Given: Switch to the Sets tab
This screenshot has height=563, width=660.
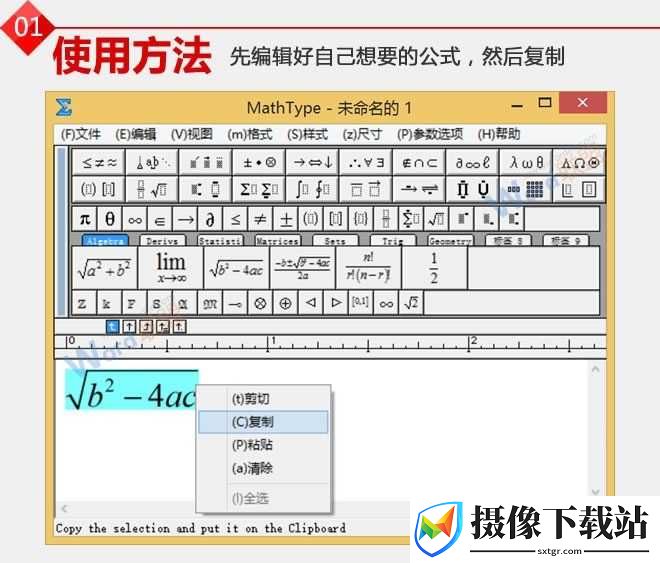Looking at the screenshot, I should (335, 241).
